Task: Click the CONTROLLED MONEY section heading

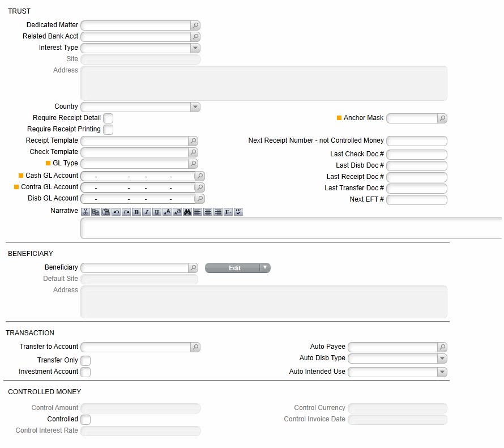Action: (x=45, y=392)
